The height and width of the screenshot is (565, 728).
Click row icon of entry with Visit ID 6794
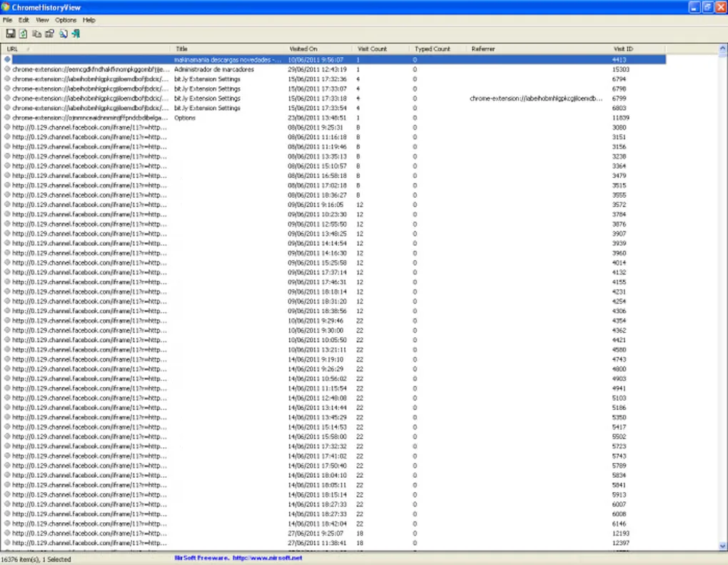[7, 79]
